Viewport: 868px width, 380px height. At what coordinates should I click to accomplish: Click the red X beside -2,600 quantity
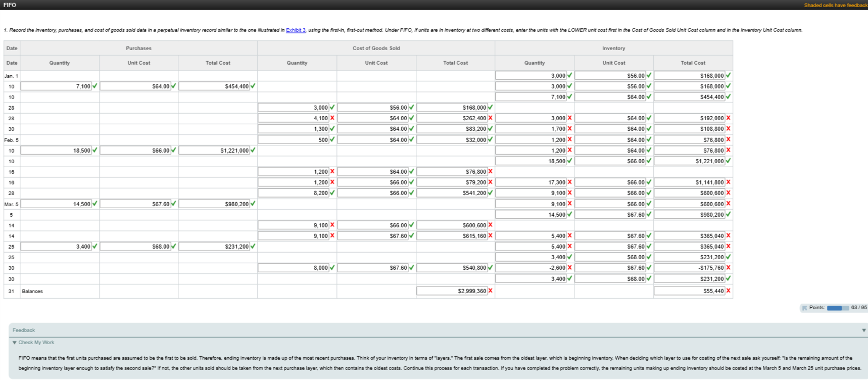(x=569, y=268)
